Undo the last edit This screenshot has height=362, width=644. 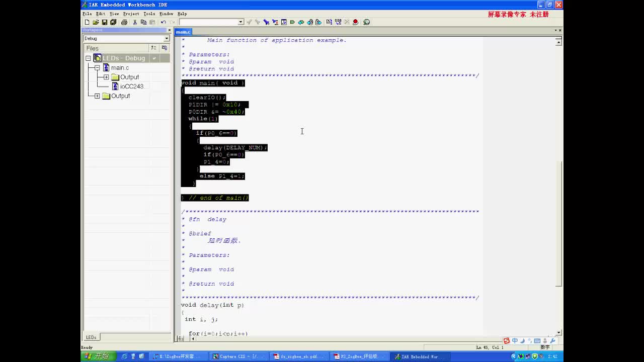[x=164, y=22]
